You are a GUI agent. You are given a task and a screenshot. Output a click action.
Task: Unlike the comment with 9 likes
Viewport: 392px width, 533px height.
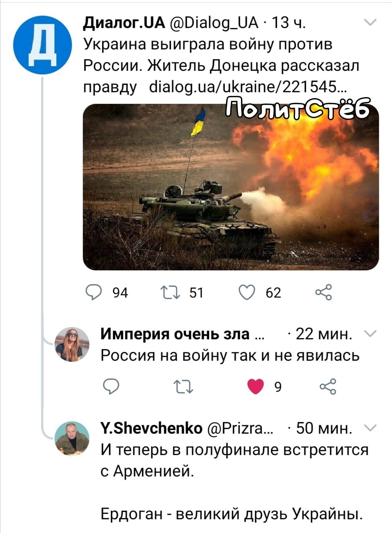coord(256,387)
